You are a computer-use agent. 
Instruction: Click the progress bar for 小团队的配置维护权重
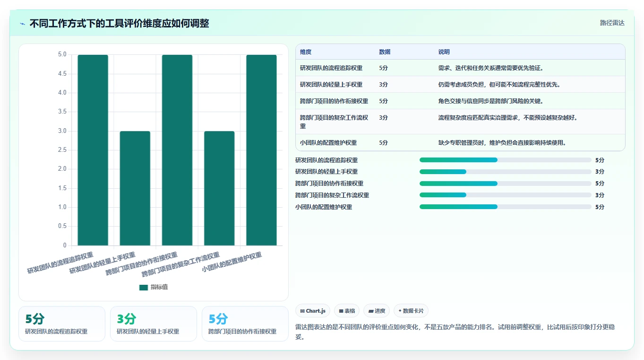(506, 207)
